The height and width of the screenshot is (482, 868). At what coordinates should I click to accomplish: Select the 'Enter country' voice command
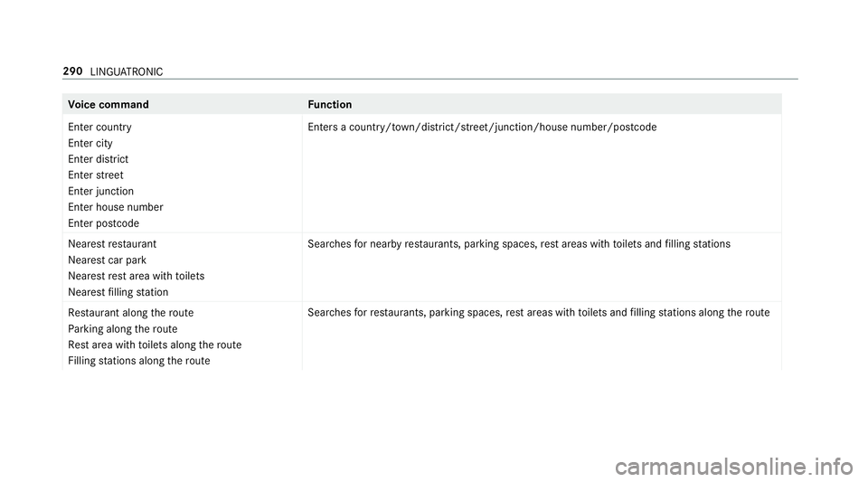99,128
